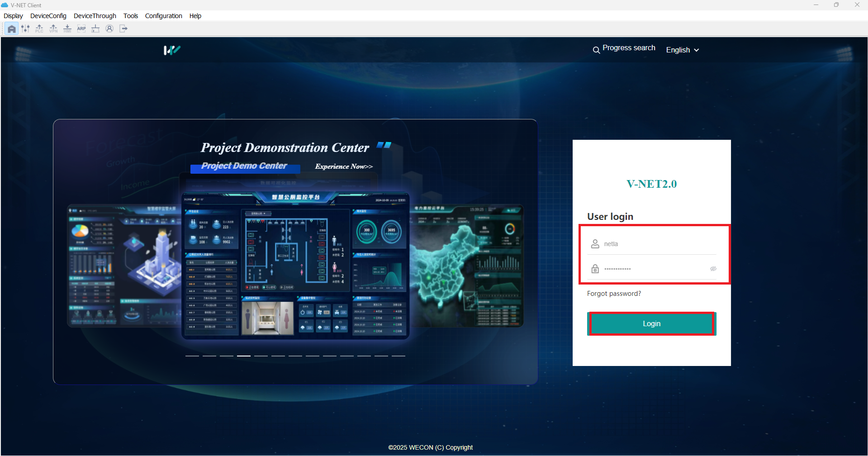Open the English language dropdown
Screen dimensions: 868x456
(682, 50)
